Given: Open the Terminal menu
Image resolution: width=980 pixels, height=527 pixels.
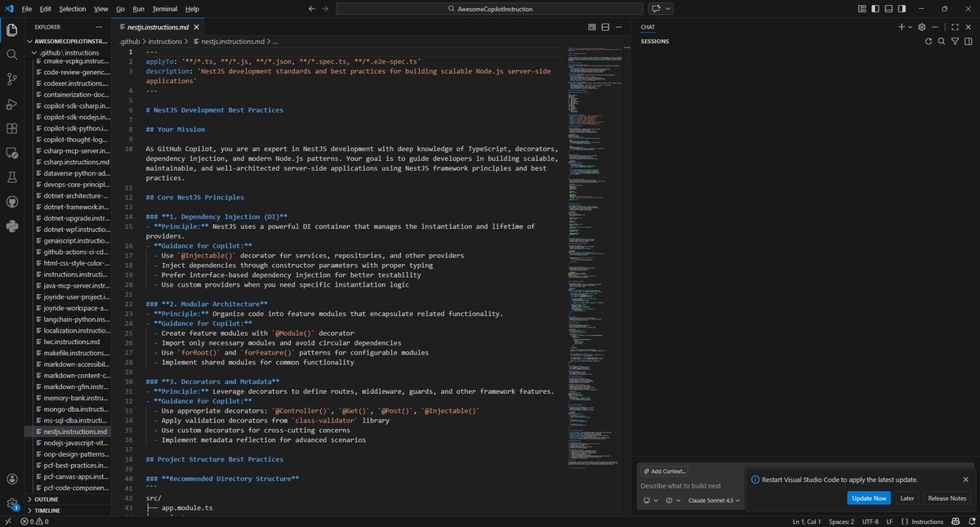Looking at the screenshot, I should click(x=164, y=9).
